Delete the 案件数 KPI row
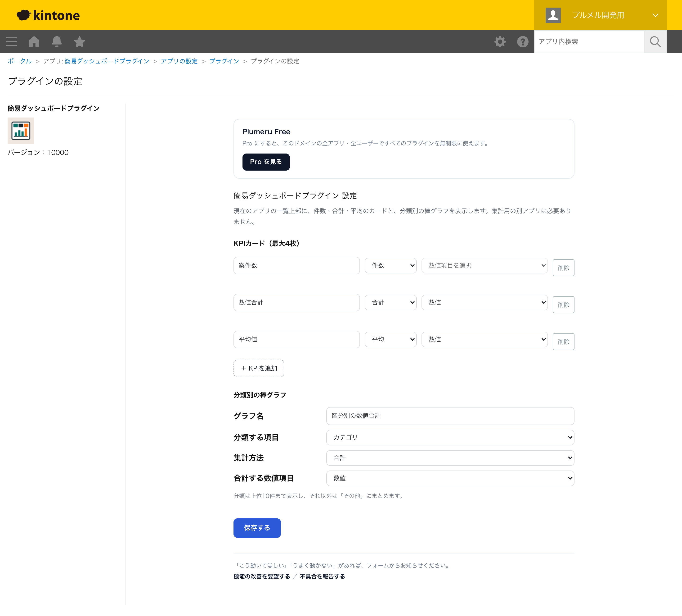The height and width of the screenshot is (616, 682). coord(563,268)
